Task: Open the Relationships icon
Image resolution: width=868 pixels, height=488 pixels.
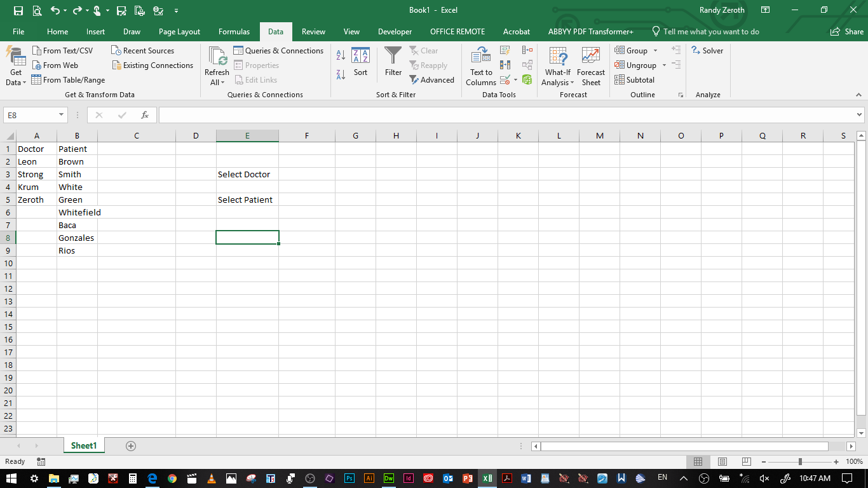Action: (x=527, y=65)
